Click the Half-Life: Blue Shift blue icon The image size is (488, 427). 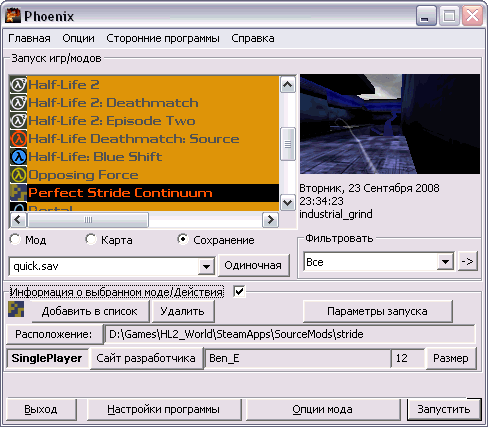pyautogui.click(x=18, y=157)
